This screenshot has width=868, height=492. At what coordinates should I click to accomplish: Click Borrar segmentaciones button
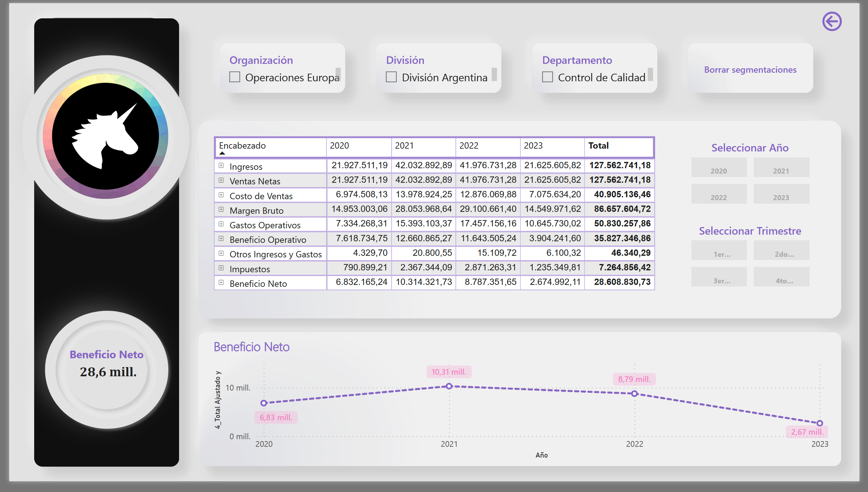750,70
